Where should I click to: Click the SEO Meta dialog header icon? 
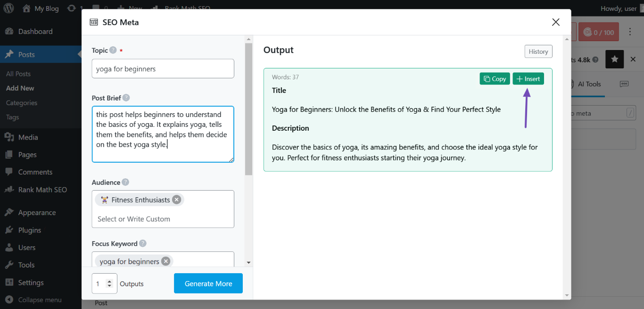click(94, 22)
